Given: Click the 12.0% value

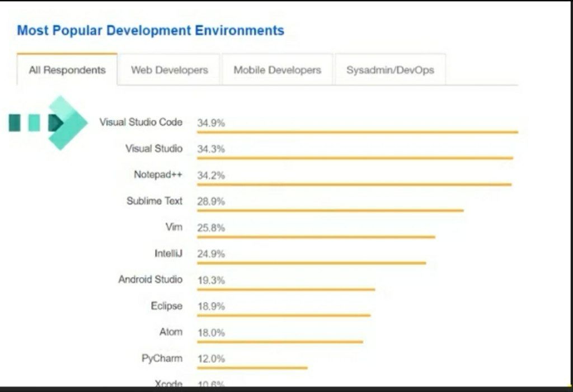Looking at the screenshot, I should [211, 359].
